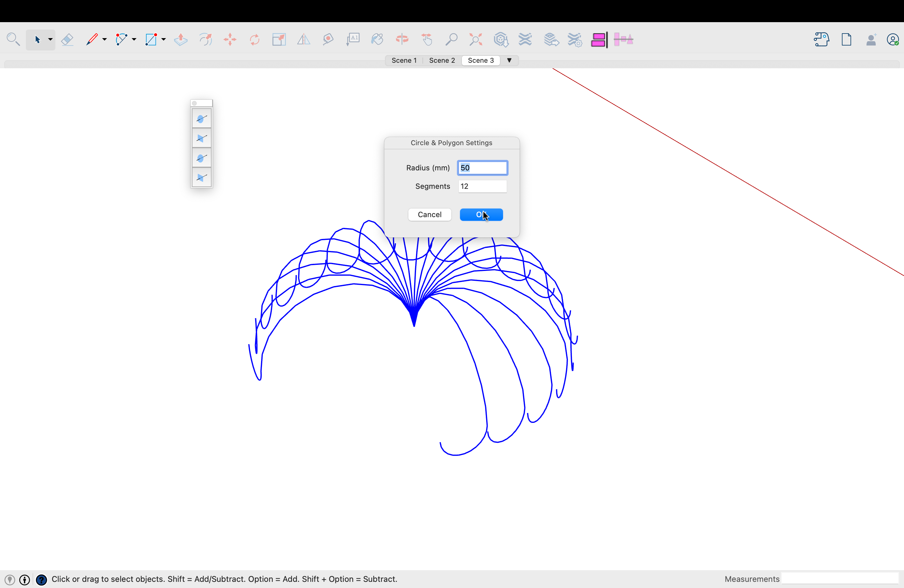Viewport: 904px width, 588px height.
Task: Select the Scale tool
Action: point(279,39)
